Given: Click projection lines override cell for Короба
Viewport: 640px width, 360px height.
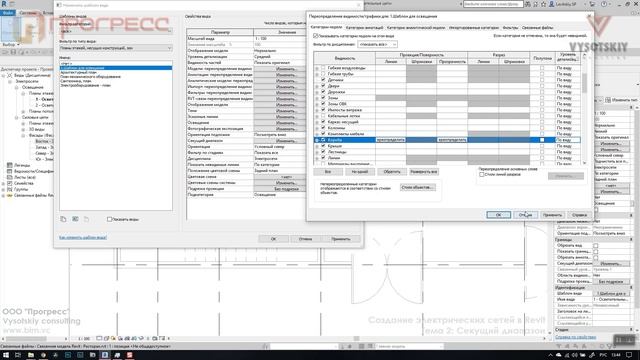Looking at the screenshot, I should click(x=391, y=140).
